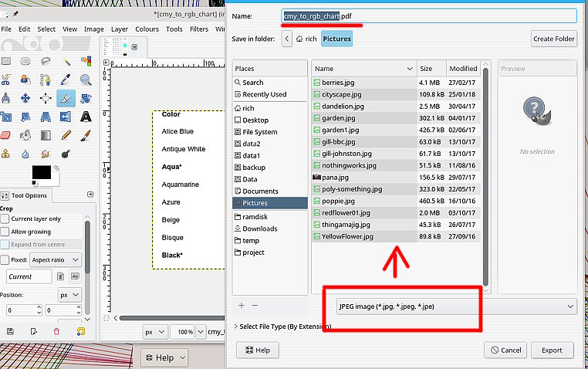Enable the Fixed checkbox
Image resolution: width=588 pixels, height=369 pixels.
(x=5, y=260)
